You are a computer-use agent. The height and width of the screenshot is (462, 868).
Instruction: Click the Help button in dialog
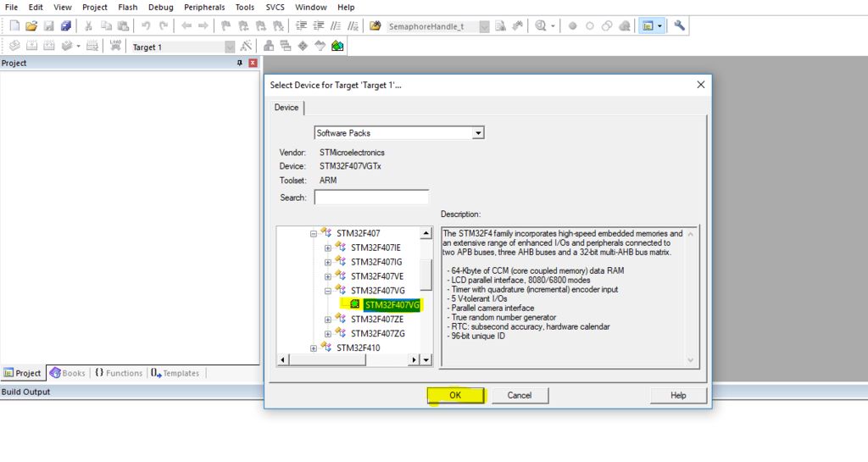(x=678, y=395)
